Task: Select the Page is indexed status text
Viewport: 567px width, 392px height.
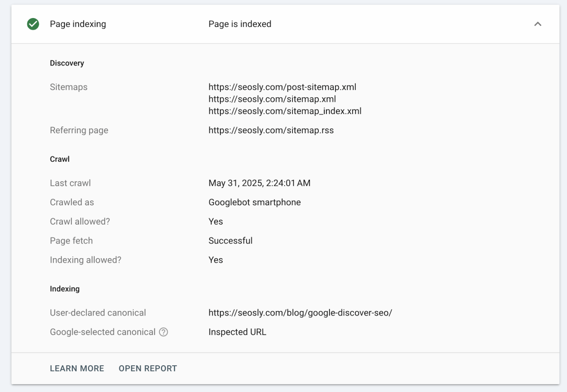Action: click(240, 24)
